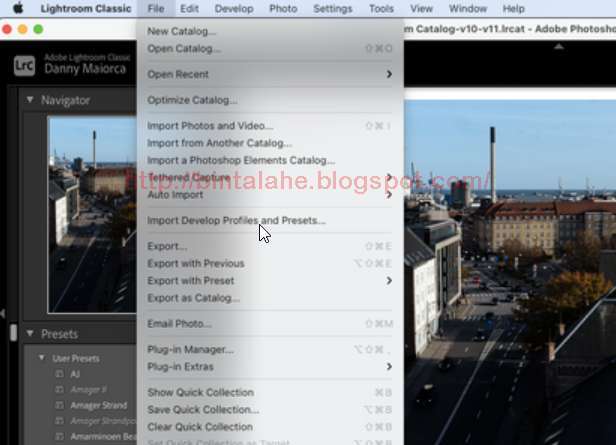
Task: Collapse the User Presets group
Action: (x=41, y=358)
